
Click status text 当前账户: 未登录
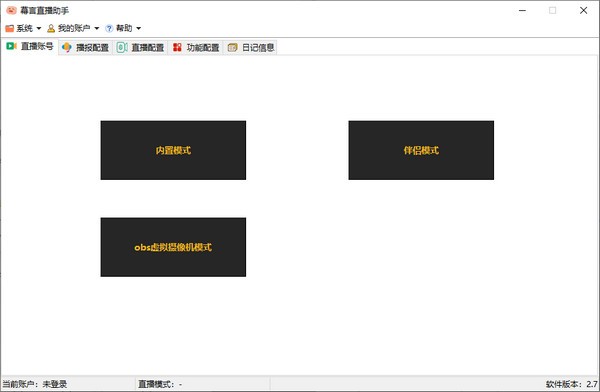(x=35, y=384)
